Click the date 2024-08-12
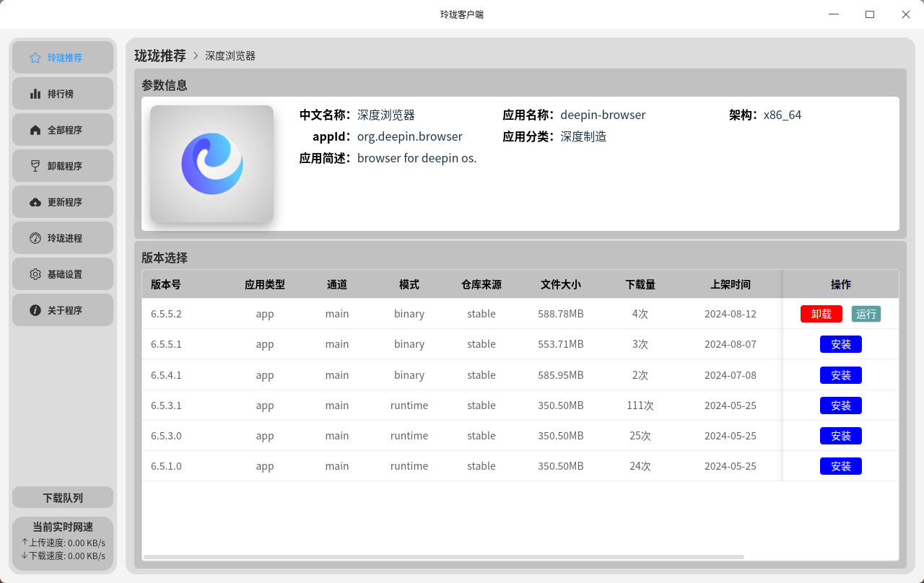This screenshot has width=924, height=583. (731, 314)
